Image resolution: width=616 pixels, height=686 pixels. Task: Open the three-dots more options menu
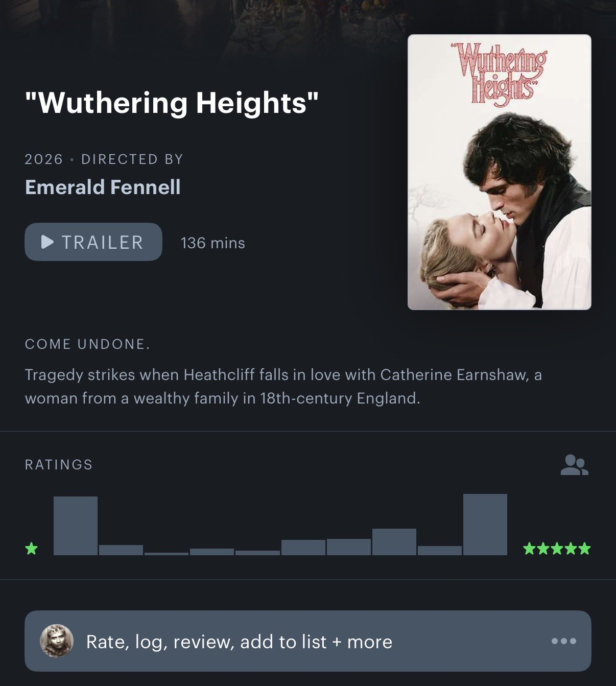[564, 641]
